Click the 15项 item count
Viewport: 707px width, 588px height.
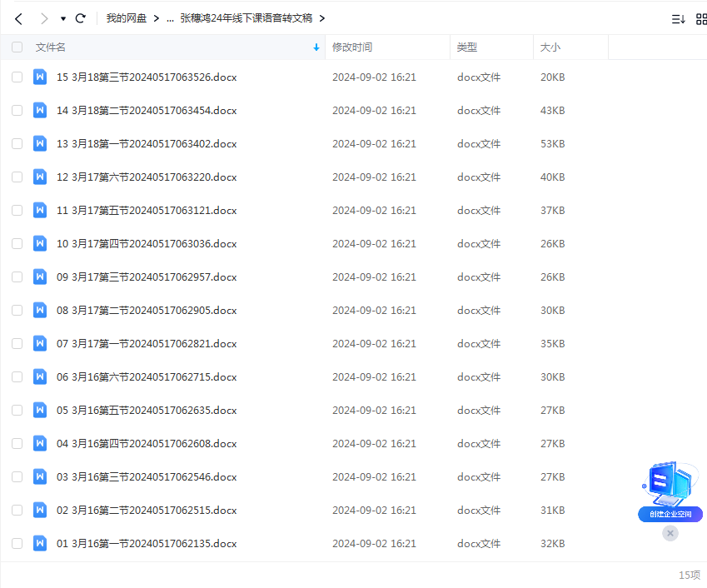(x=690, y=575)
